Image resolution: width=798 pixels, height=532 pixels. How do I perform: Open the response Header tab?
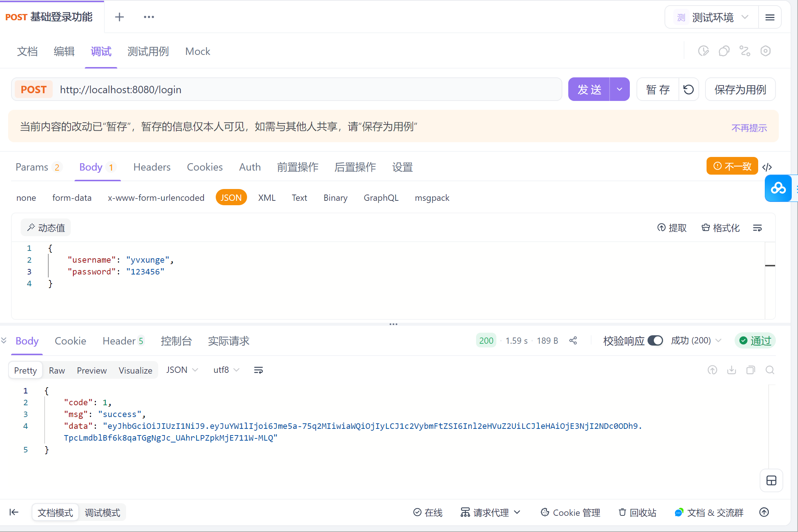[x=123, y=341]
